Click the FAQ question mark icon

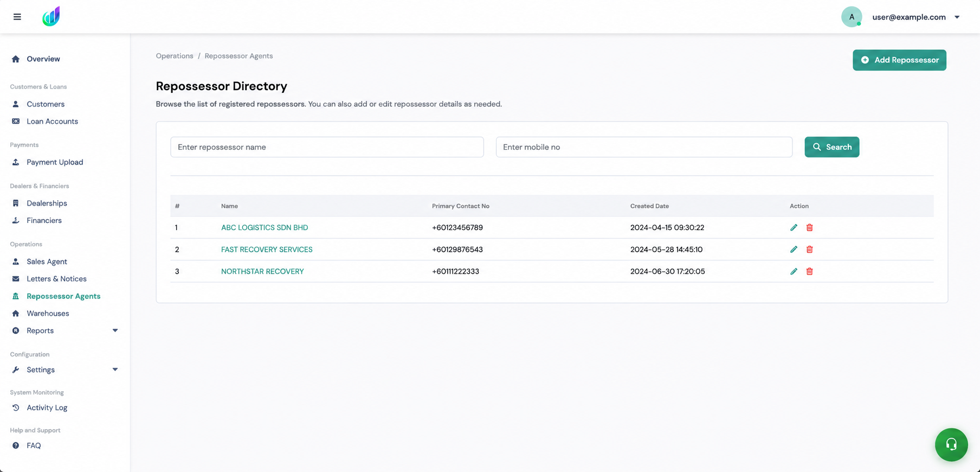pos(16,446)
